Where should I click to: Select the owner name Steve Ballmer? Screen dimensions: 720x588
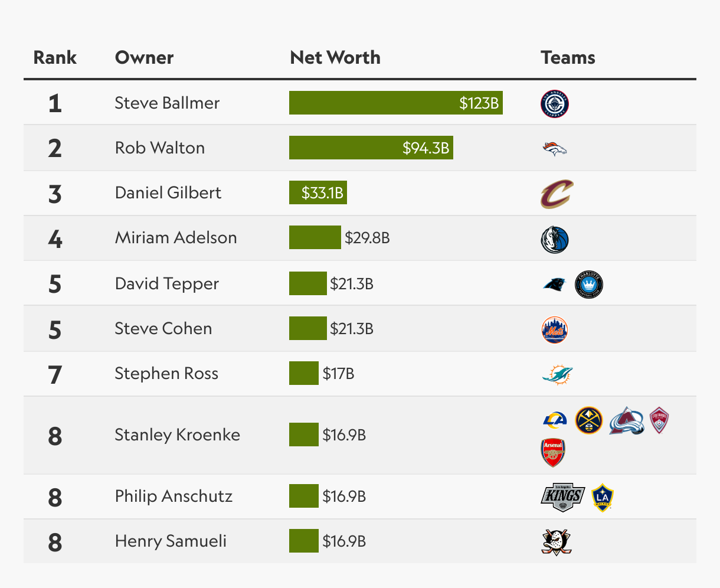coord(167,103)
